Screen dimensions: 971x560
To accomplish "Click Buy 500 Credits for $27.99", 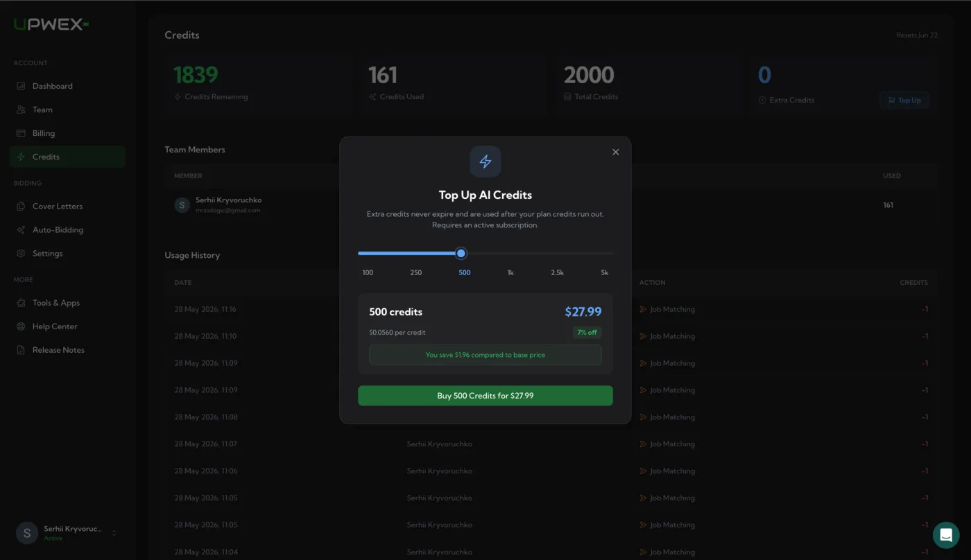I will pos(486,396).
